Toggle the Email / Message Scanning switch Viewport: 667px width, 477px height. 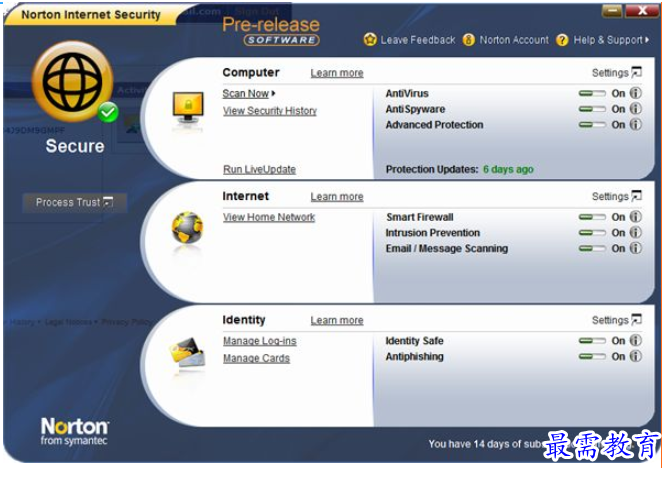coord(592,248)
